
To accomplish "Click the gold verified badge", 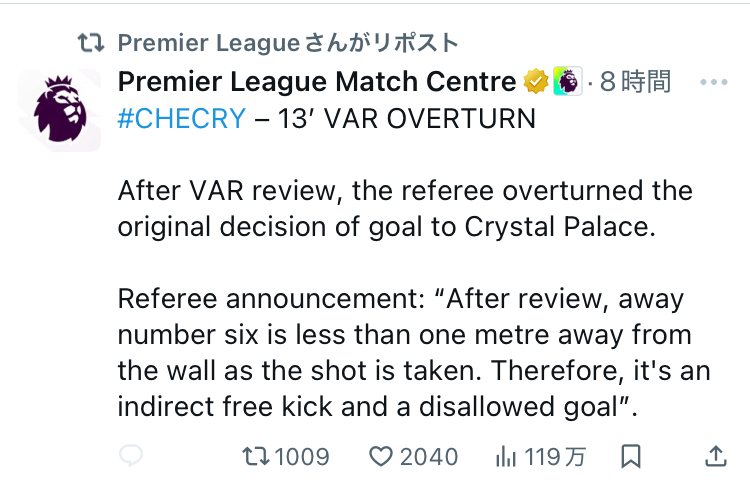I will coord(536,82).
